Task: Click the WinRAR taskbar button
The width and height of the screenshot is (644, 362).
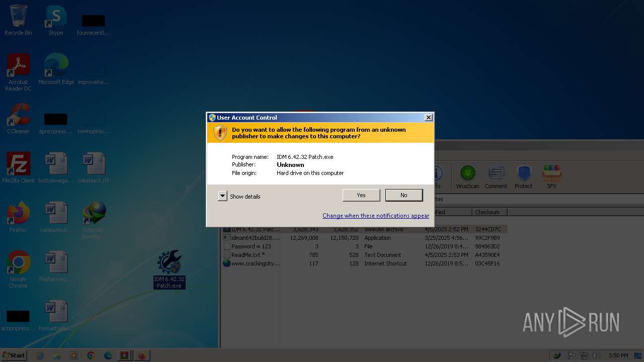Action: 124,355
